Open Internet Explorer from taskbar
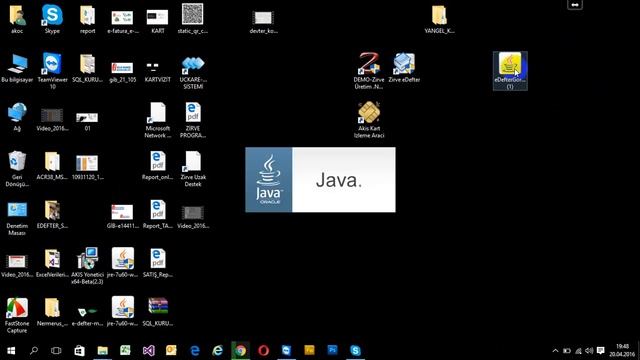640x360 pixels. 218,350
